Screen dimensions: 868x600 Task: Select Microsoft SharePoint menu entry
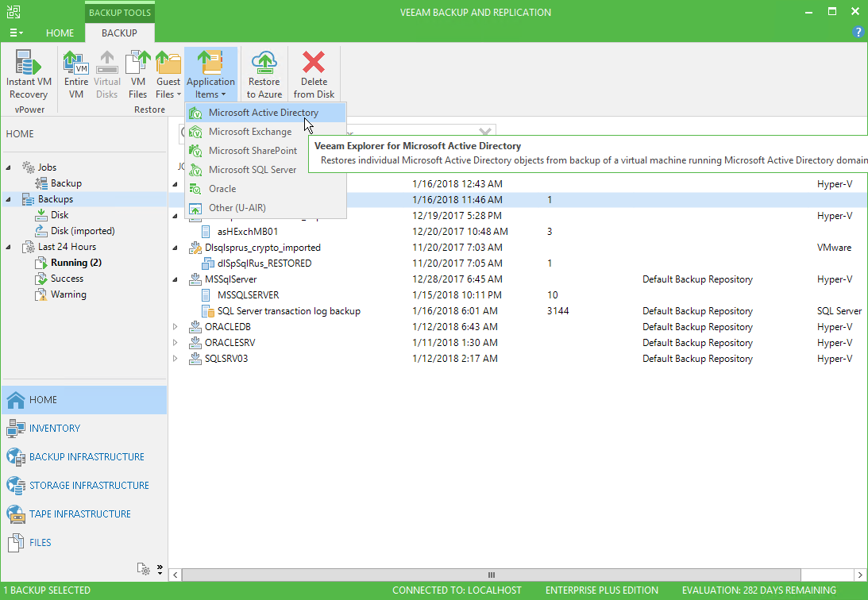pyautogui.click(x=266, y=151)
